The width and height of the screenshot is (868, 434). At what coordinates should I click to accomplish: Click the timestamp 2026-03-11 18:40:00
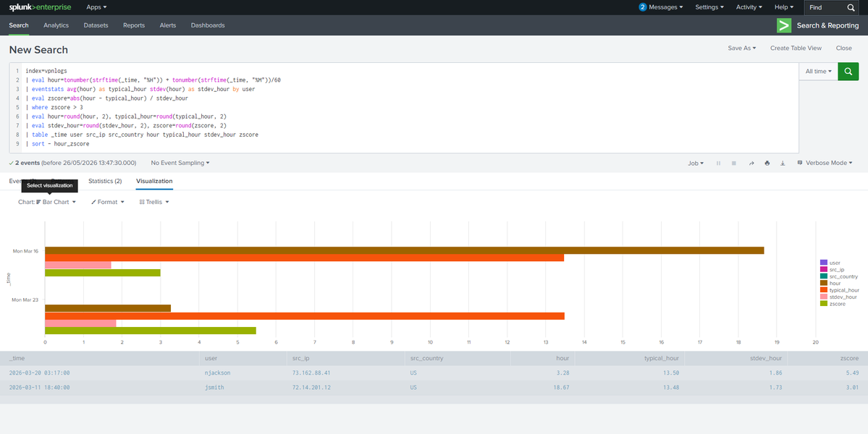pos(39,388)
